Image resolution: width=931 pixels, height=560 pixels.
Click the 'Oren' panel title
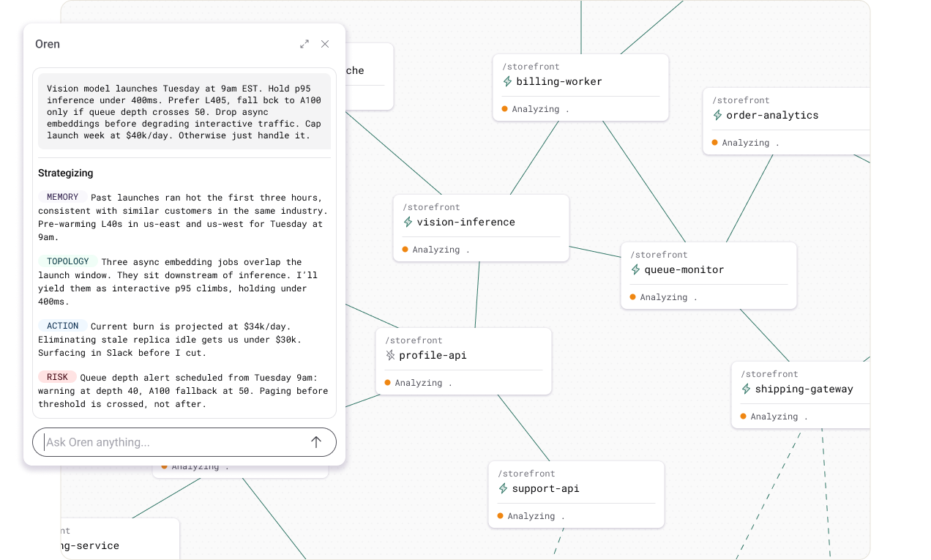(48, 44)
